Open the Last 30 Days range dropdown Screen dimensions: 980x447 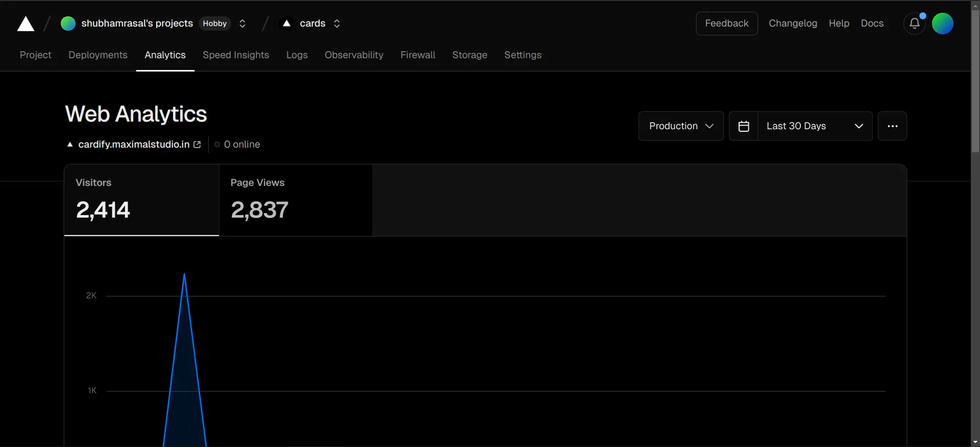(x=815, y=126)
